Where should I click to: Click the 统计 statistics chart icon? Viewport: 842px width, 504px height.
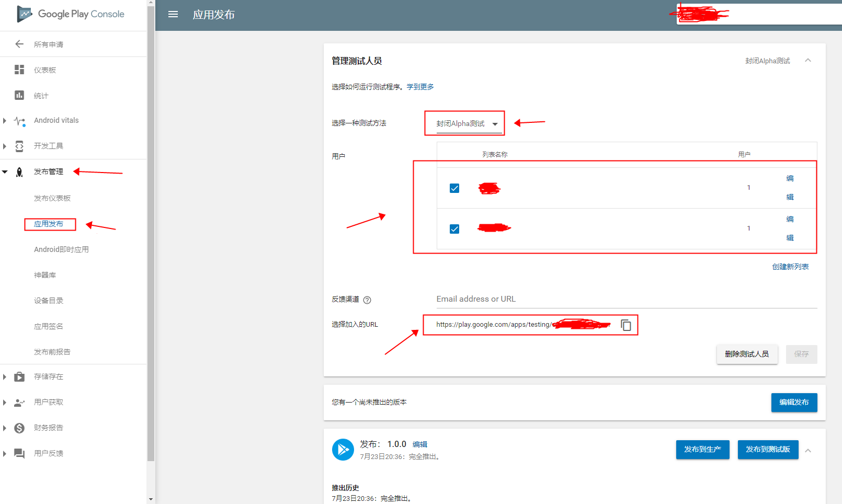pyautogui.click(x=19, y=95)
